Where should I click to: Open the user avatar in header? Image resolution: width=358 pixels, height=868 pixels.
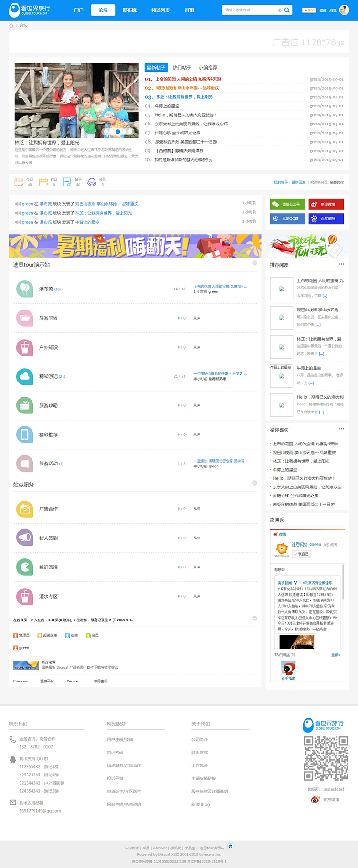344,10
